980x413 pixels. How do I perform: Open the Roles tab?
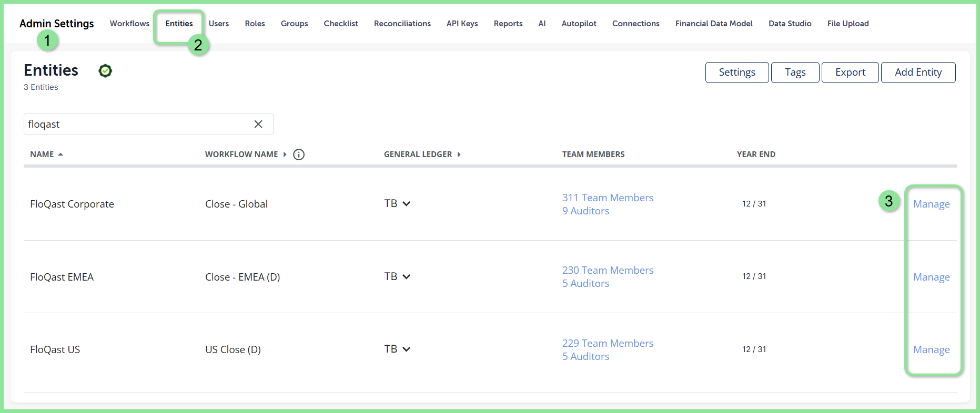pyautogui.click(x=255, y=24)
